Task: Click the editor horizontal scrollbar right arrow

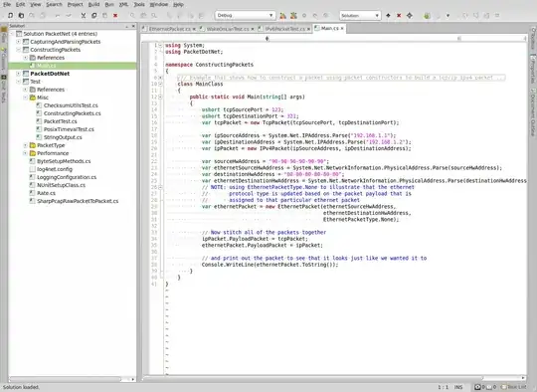Action: pos(523,378)
